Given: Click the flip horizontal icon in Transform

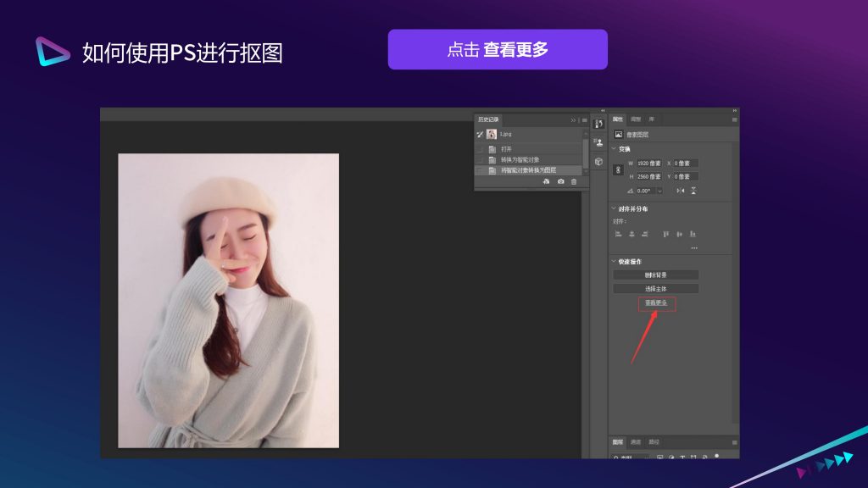Looking at the screenshot, I should (680, 191).
